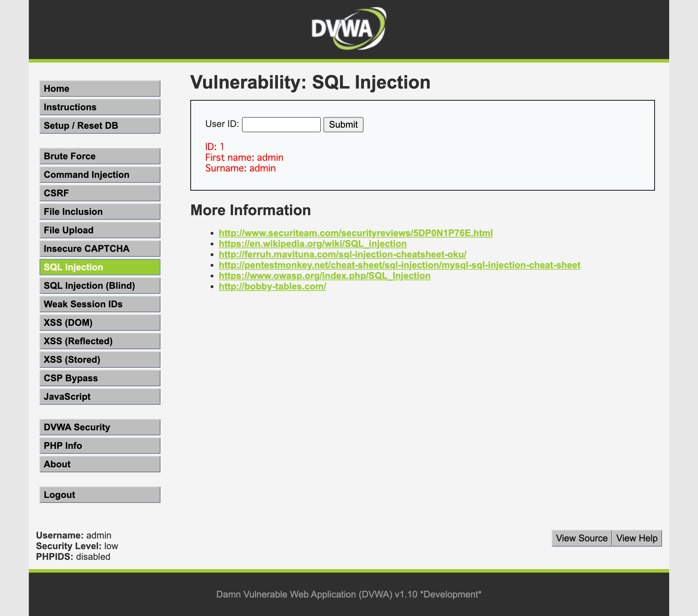Go to Setup / Reset DB
Screen dimensions: 698x616
click(x=100, y=126)
